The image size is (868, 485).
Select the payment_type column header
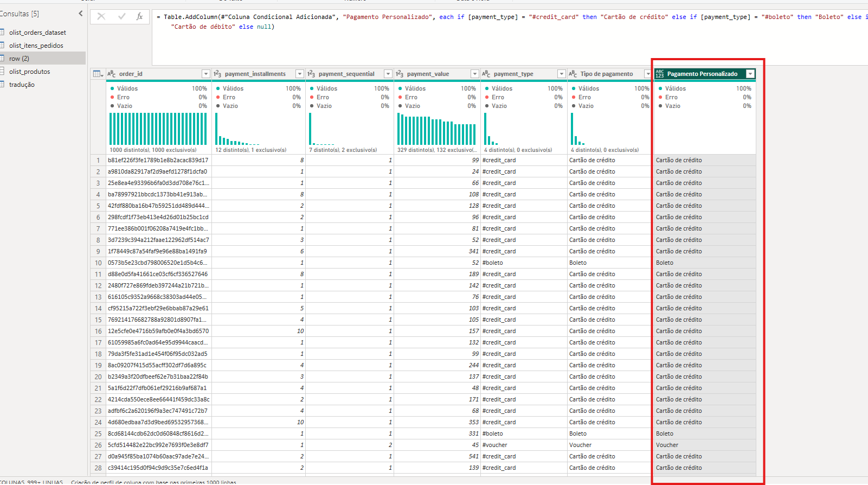point(513,74)
